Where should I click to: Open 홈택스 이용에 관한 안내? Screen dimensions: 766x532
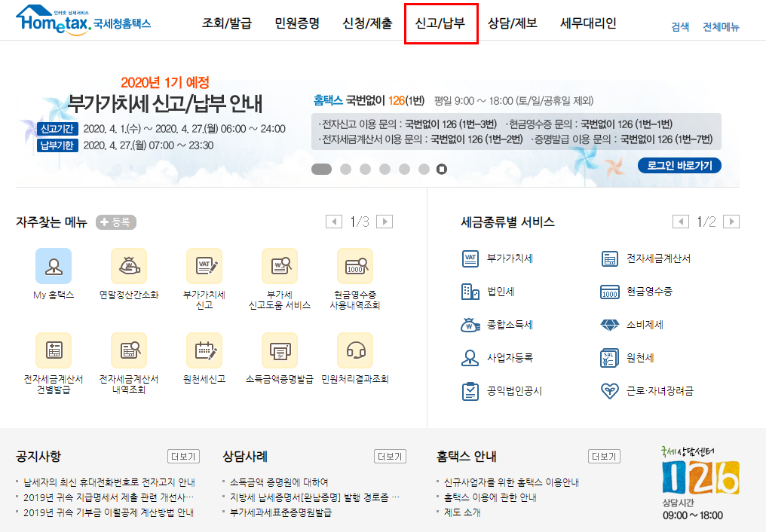tap(490, 497)
